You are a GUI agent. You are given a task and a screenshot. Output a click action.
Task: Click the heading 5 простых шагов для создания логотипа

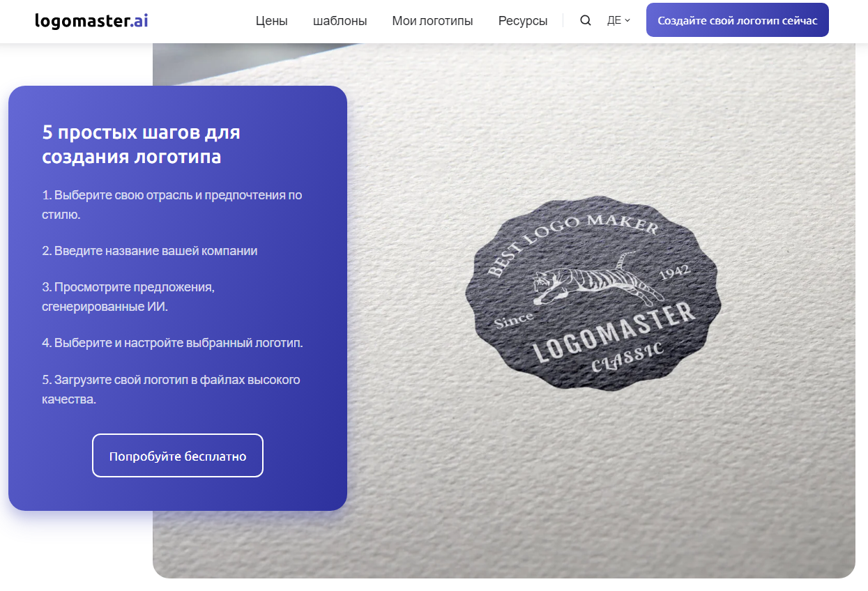pos(141,144)
